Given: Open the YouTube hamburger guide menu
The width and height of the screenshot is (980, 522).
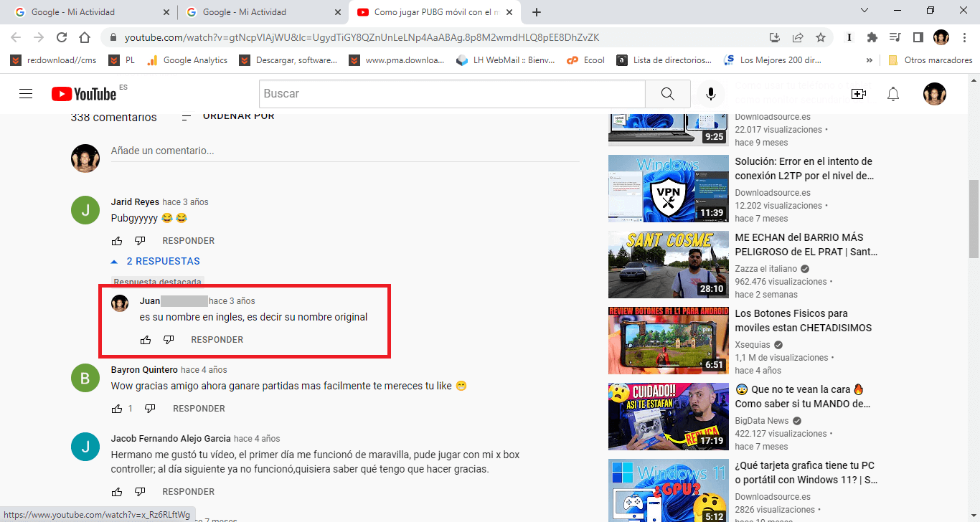Looking at the screenshot, I should (x=26, y=94).
